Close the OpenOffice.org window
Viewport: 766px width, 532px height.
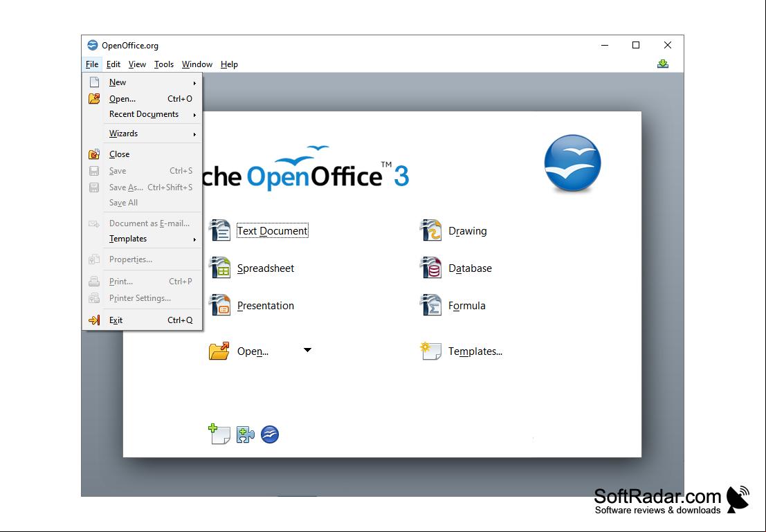tap(667, 45)
